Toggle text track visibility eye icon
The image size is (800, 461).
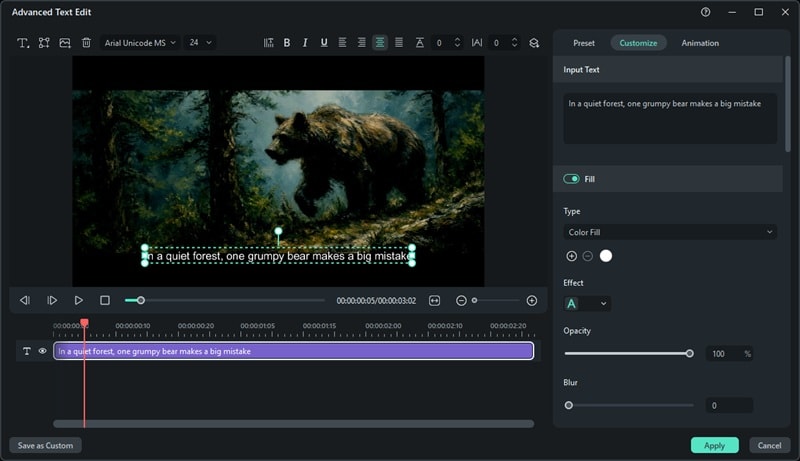[42, 351]
